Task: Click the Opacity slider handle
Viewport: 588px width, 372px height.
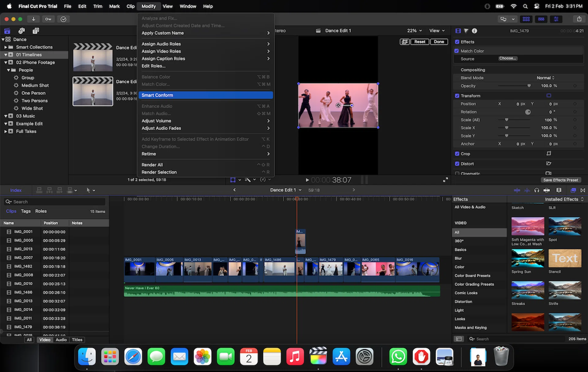Action: coord(529,86)
